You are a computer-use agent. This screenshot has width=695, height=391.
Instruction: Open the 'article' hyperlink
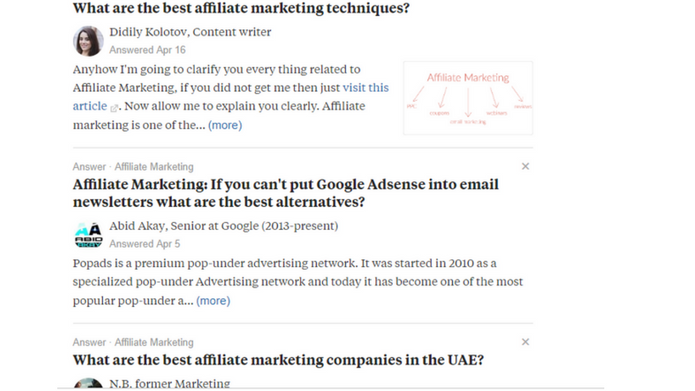(90, 106)
